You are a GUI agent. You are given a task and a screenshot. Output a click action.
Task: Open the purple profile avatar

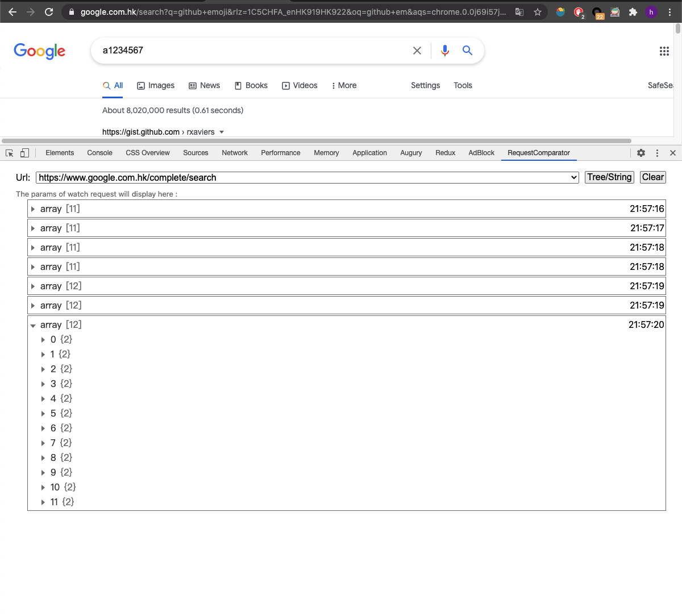click(651, 11)
